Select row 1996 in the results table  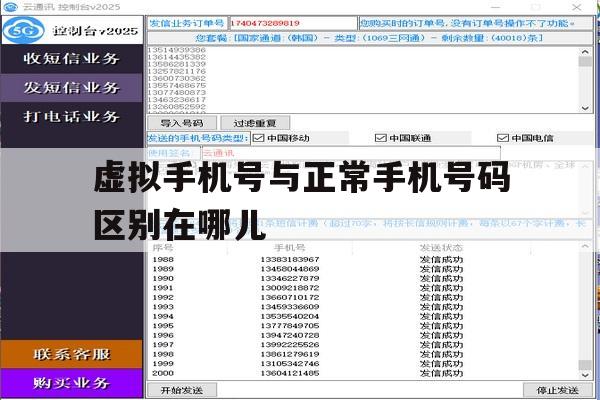pos(363,335)
